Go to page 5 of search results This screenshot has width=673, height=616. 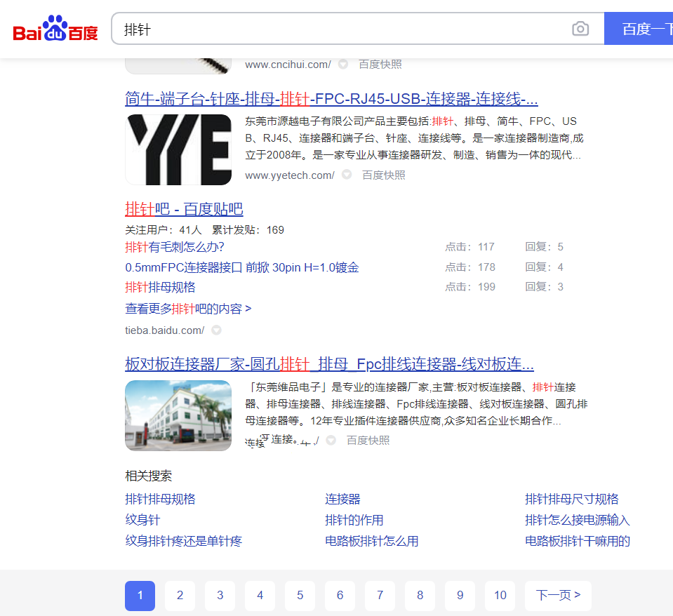[300, 595]
